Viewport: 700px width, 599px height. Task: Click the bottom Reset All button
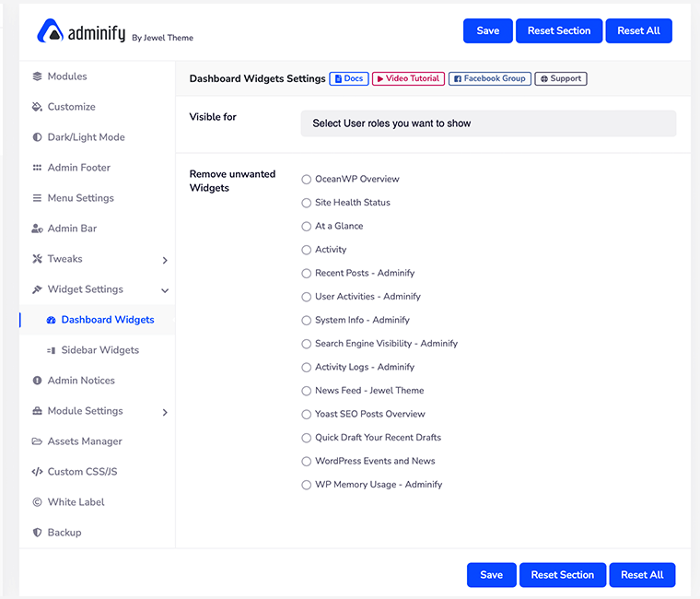click(642, 575)
